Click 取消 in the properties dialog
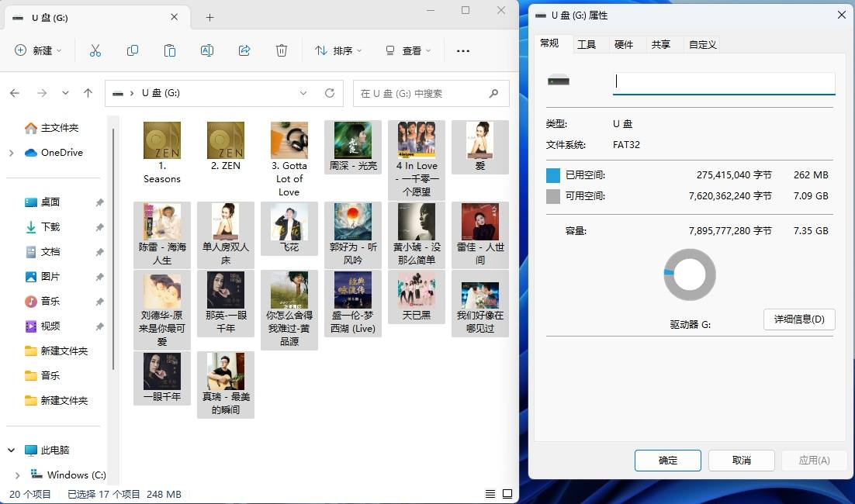The height and width of the screenshot is (504, 855). pos(742,461)
